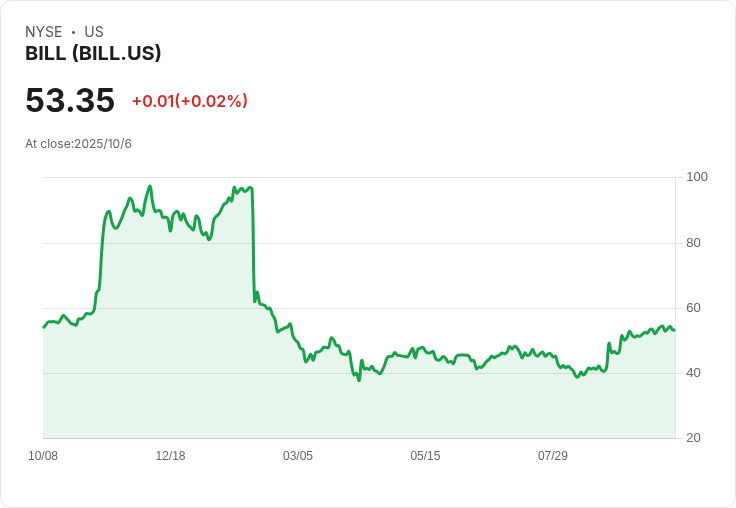Click the right end of the green price line

tap(674, 330)
